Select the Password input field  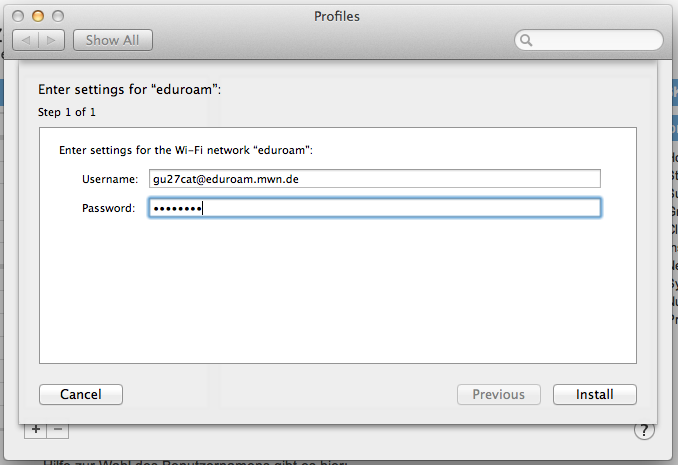click(374, 208)
